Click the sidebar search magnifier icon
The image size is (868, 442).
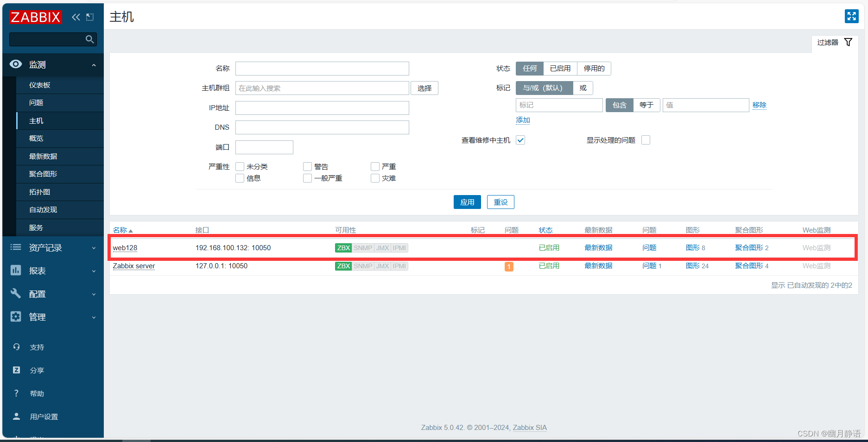pyautogui.click(x=90, y=39)
